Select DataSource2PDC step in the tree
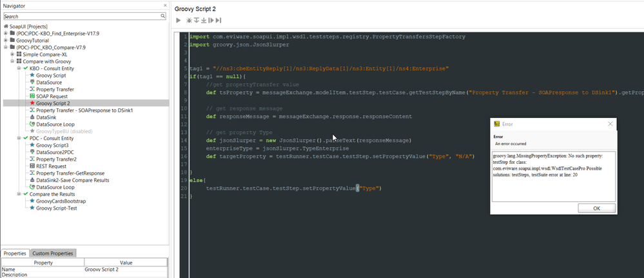This screenshot has height=278, width=644. (57, 152)
